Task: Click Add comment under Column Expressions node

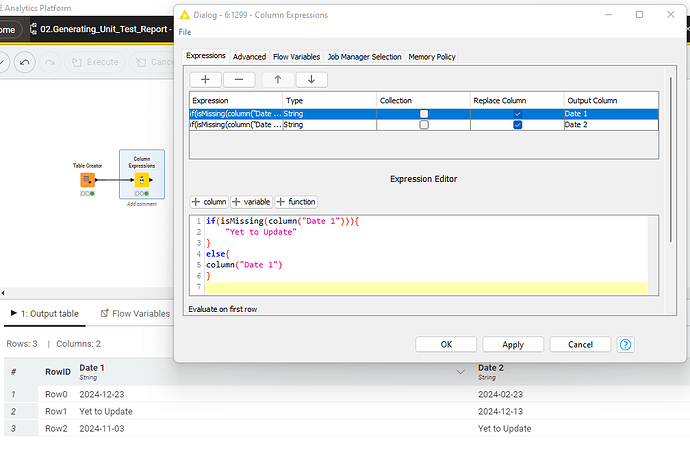Action: pyautogui.click(x=142, y=204)
